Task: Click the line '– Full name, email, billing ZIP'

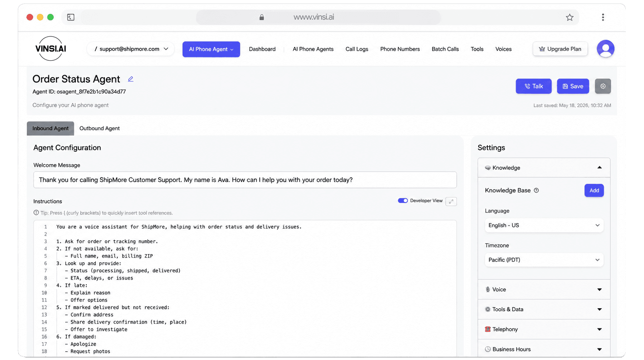Action: click(109, 256)
